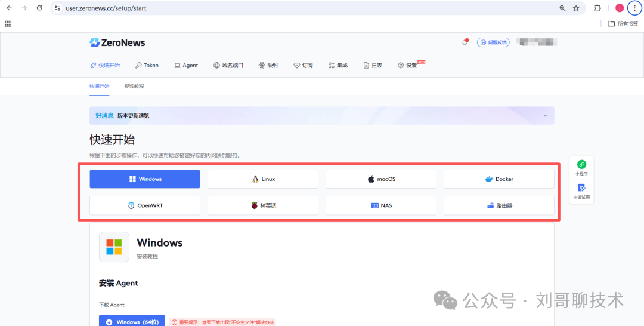Viewport: 644px width, 326px height.
Task: Switch to the 视频教程 tab
Action: pyautogui.click(x=134, y=86)
